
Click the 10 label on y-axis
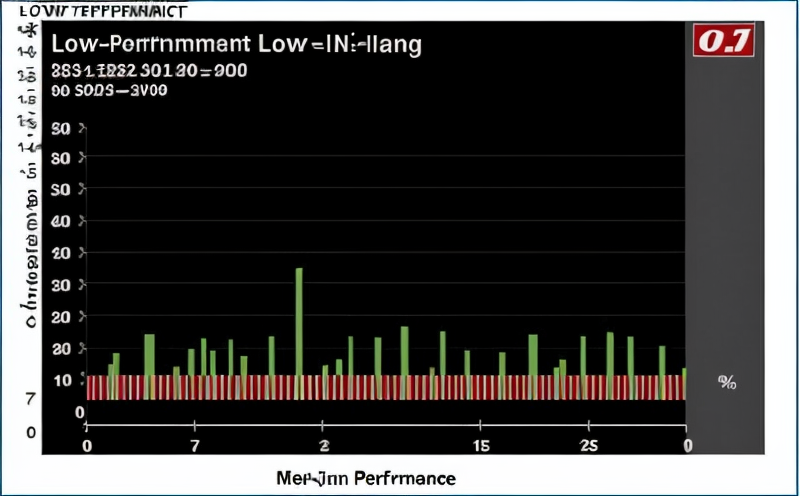61,381
